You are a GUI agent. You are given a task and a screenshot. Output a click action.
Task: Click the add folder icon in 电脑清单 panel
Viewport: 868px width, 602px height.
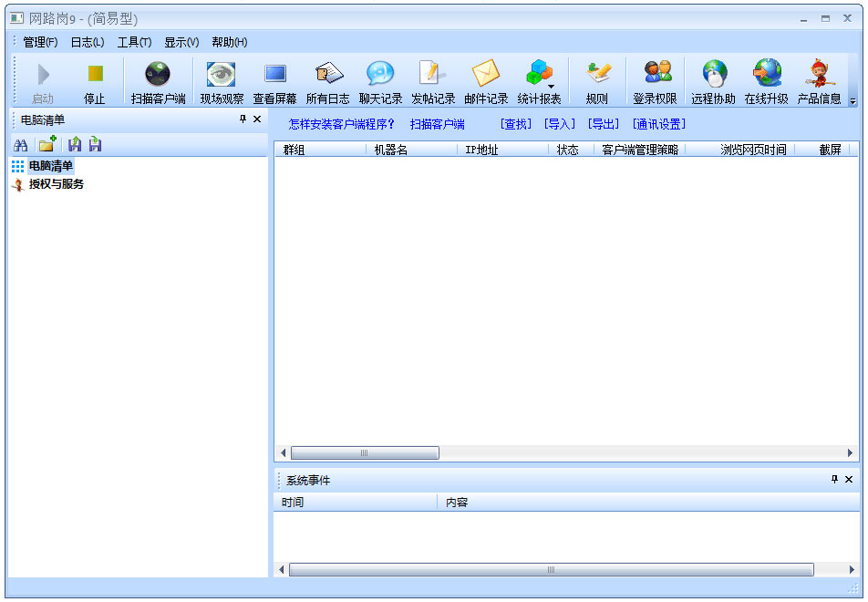tap(47, 144)
